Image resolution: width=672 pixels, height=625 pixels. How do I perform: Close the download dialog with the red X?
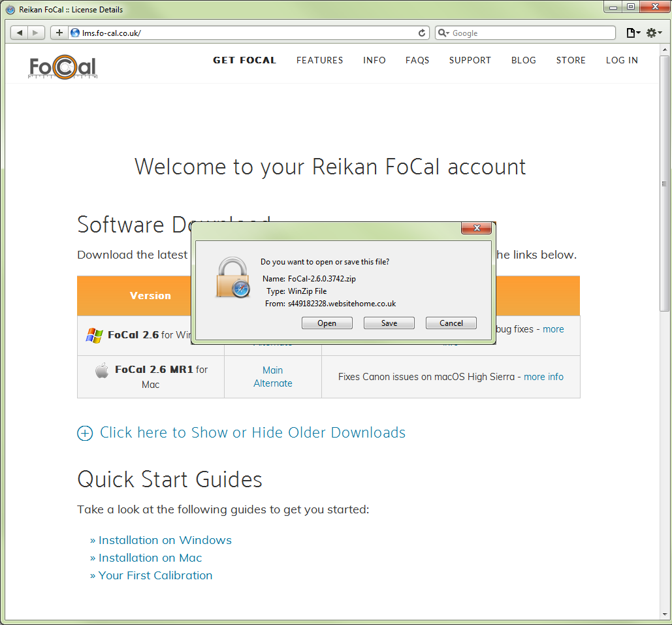coord(477,228)
